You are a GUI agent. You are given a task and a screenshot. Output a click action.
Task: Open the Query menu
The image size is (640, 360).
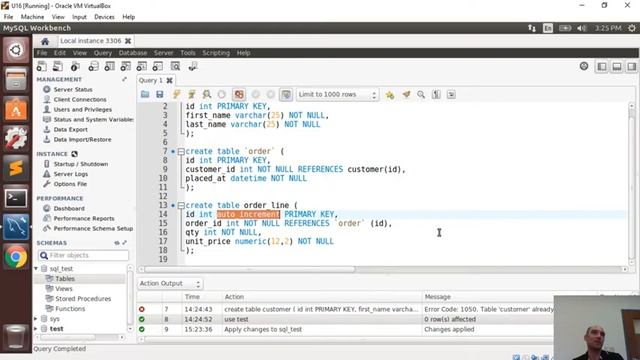tap(102, 53)
